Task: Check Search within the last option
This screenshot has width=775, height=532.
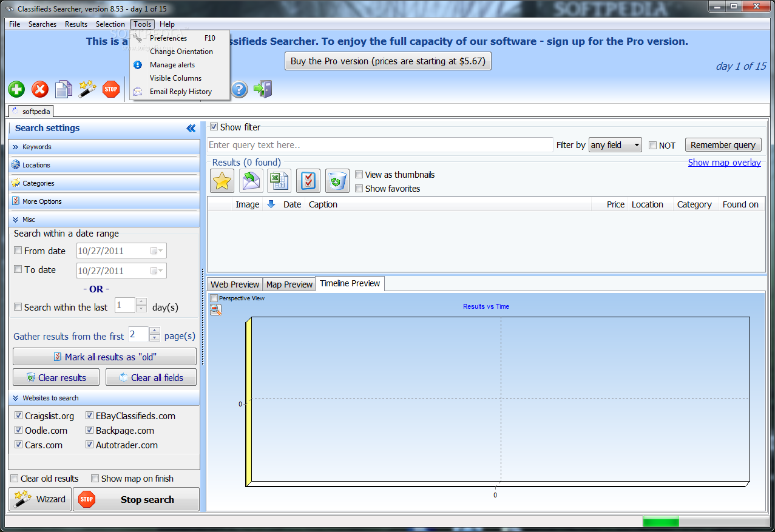Action: tap(18, 307)
